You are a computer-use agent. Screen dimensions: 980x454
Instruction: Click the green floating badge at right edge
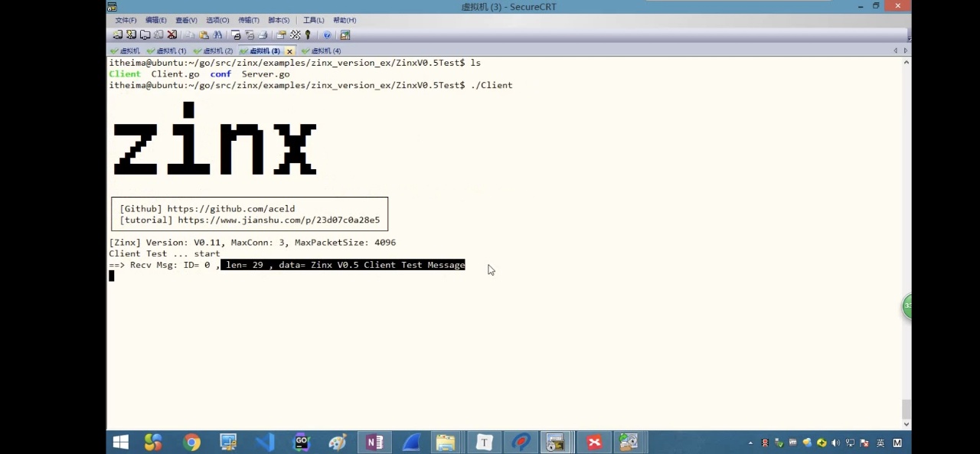tap(907, 305)
